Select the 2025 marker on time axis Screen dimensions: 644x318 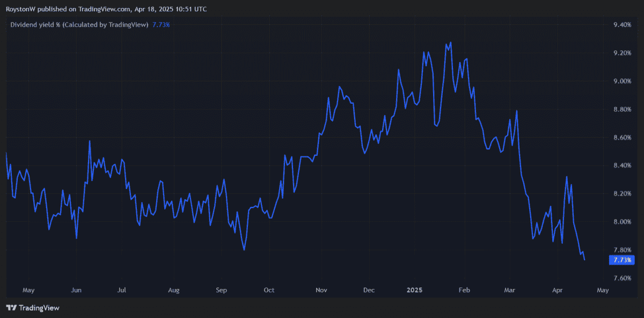pos(414,290)
